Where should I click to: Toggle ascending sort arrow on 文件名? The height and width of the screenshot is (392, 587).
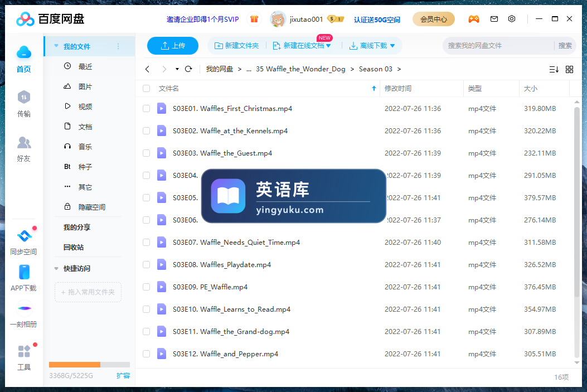tap(373, 88)
